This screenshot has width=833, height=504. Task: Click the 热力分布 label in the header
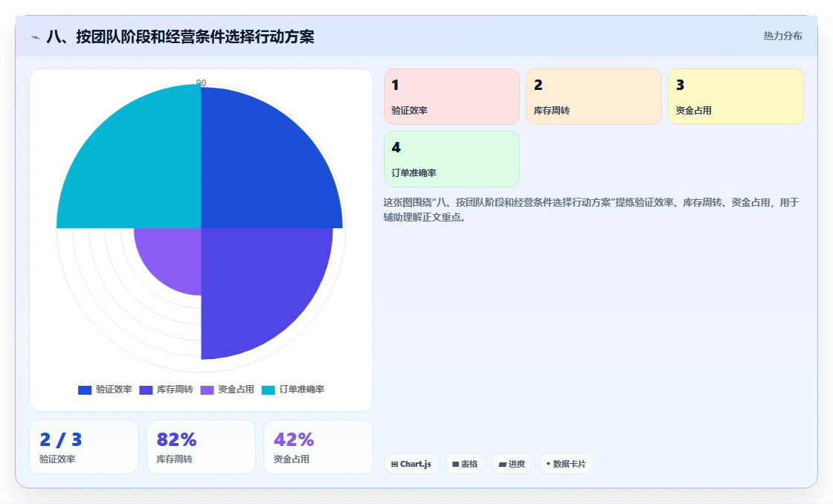782,36
